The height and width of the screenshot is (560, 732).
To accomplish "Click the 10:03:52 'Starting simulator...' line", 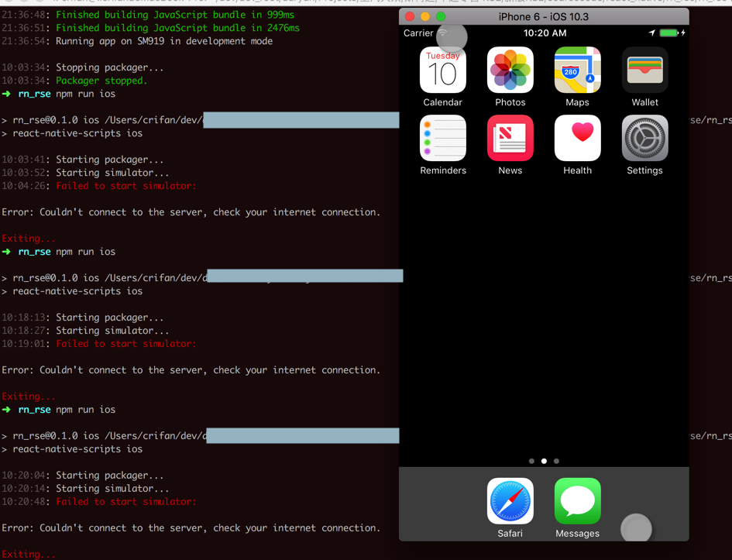I will [x=85, y=173].
